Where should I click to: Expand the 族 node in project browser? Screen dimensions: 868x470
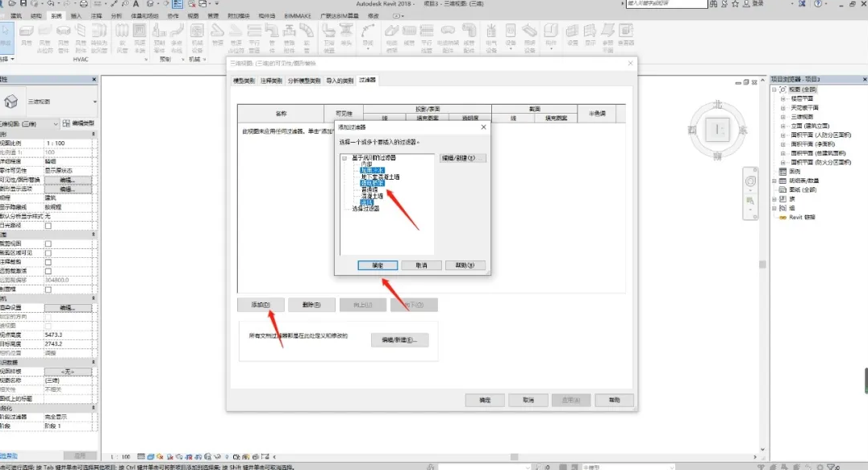pyautogui.click(x=774, y=198)
